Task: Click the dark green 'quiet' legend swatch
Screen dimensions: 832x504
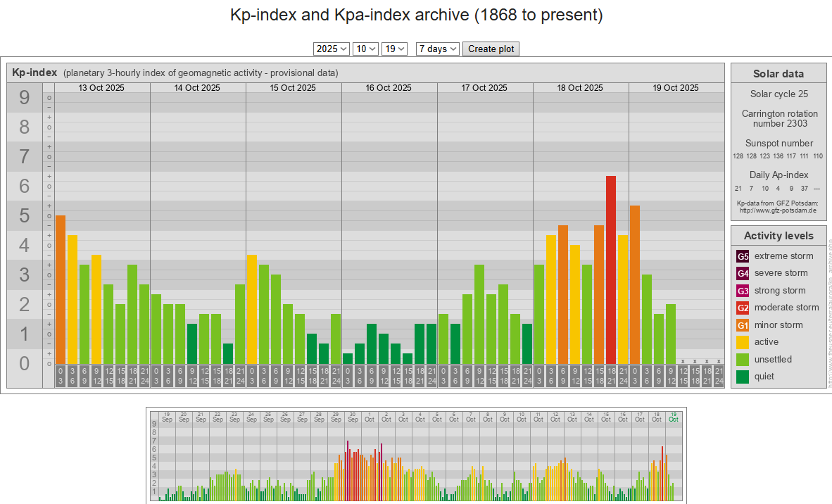Action: point(743,377)
